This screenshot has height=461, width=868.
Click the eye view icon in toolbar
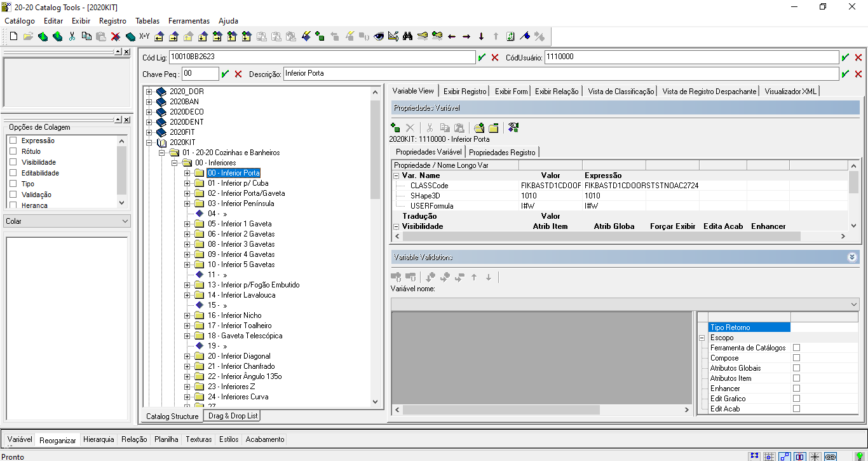click(379, 36)
